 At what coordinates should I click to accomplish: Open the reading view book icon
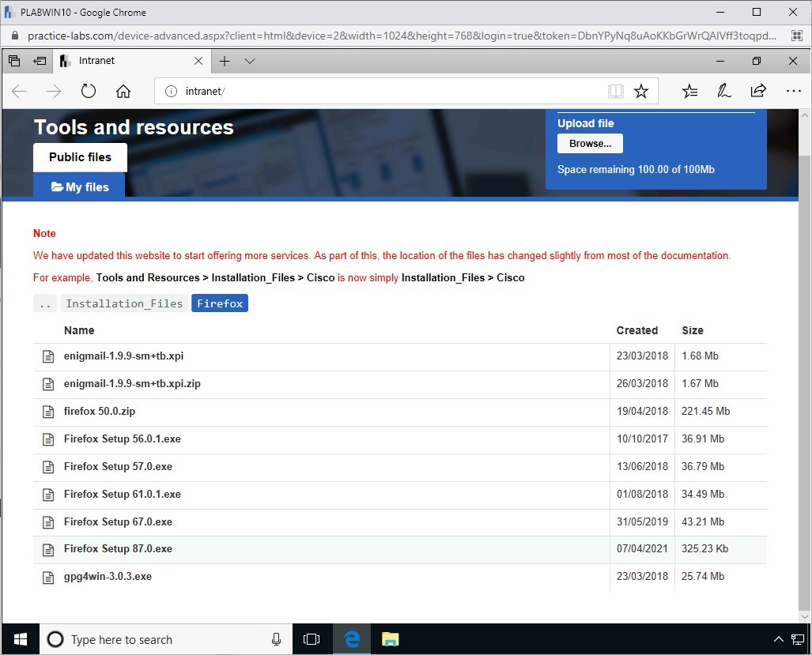[615, 92]
